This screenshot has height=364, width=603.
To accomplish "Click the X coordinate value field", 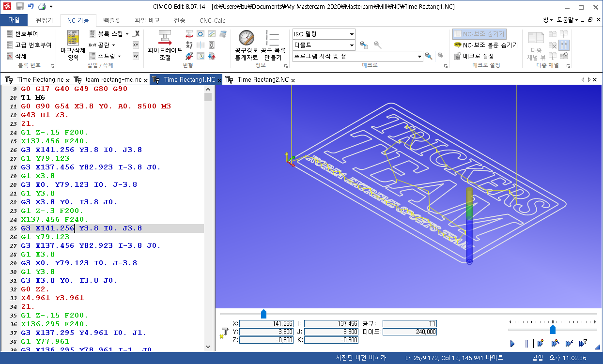I will 266,323.
